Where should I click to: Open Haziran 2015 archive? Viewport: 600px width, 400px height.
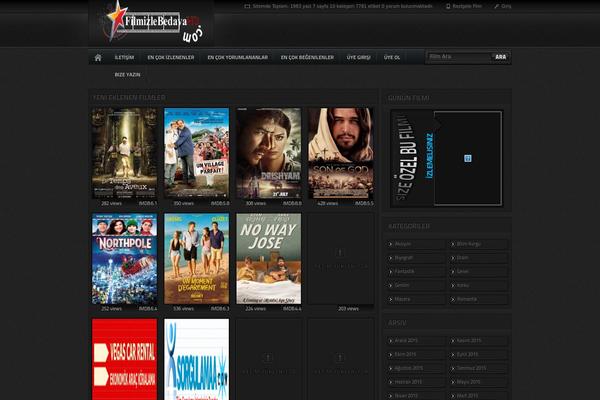pos(408,382)
